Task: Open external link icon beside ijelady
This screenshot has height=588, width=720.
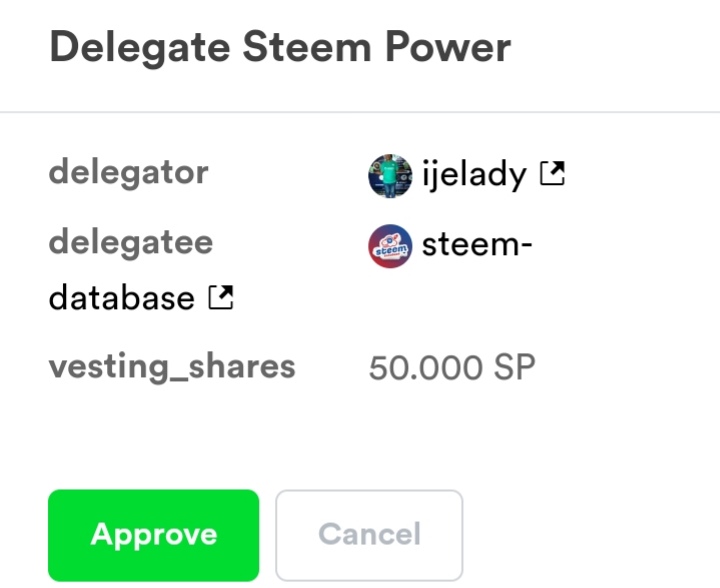Action: pyautogui.click(x=552, y=174)
